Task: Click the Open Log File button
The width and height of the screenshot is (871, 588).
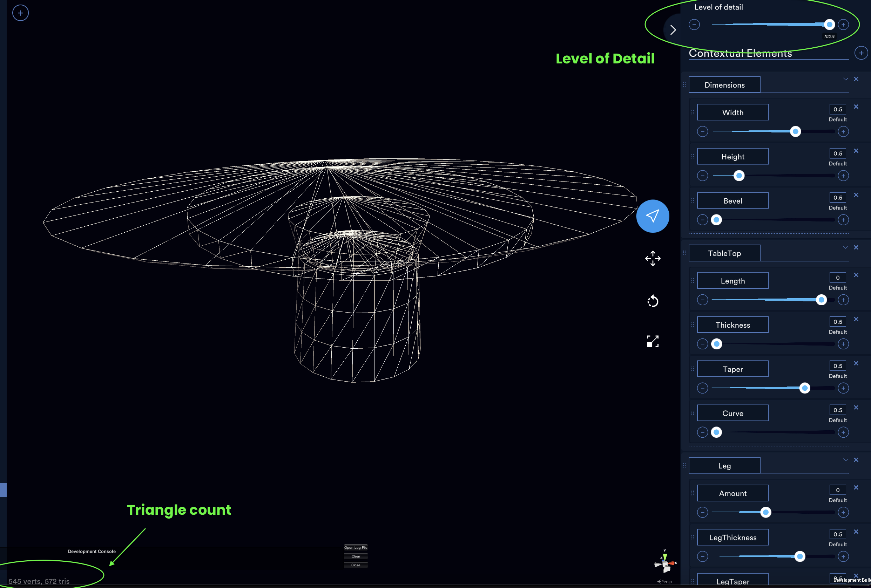Action: point(355,547)
